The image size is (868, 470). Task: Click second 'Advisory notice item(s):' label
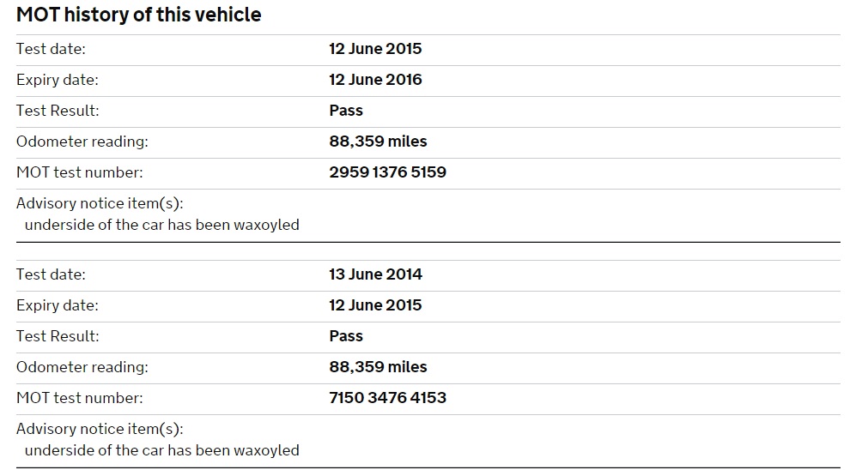100,429
